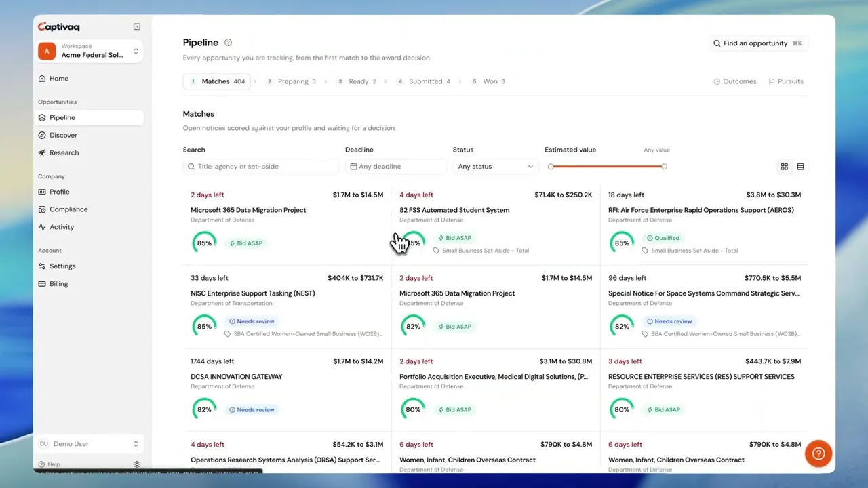This screenshot has width=868, height=488.
Task: Click the help icon beside Pipeline heading
Action: (228, 43)
